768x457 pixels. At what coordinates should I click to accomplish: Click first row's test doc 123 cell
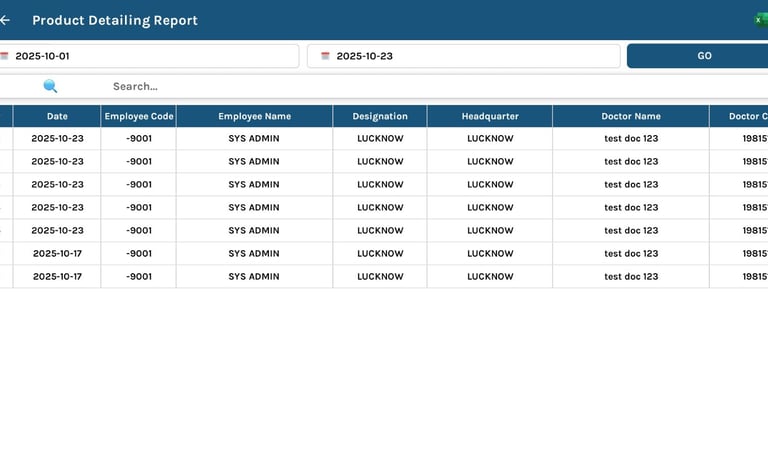click(631, 138)
